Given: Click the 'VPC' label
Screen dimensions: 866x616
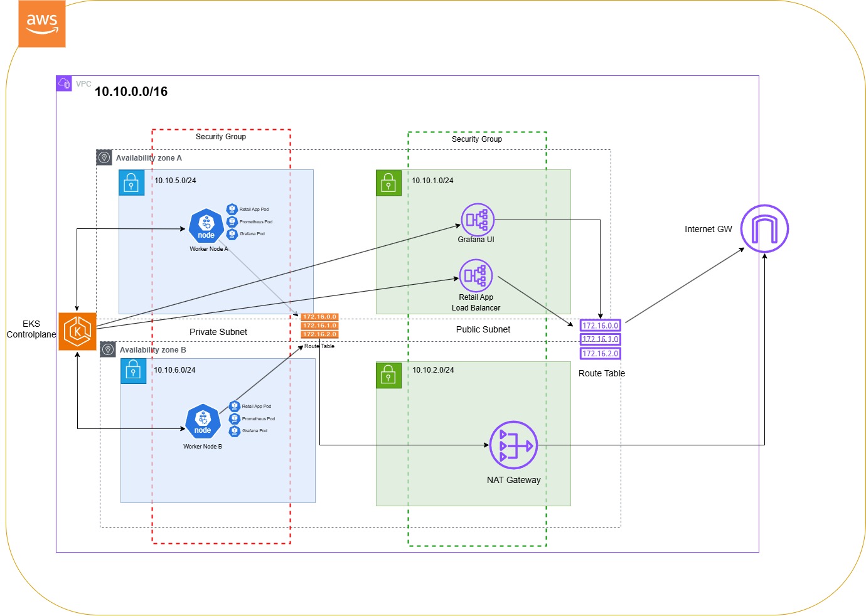Looking at the screenshot, I should [83, 83].
